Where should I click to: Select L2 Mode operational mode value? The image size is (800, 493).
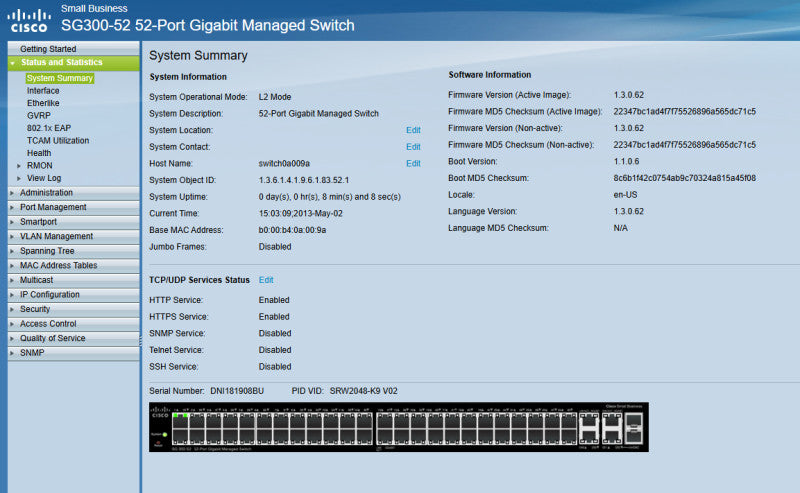pyautogui.click(x=274, y=97)
